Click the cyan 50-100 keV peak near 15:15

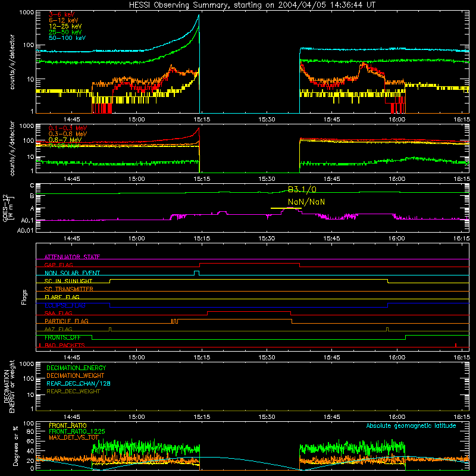[199, 16]
